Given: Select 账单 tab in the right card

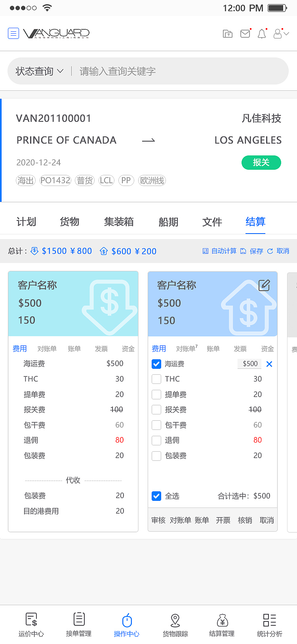Looking at the screenshot, I should 213,349.
